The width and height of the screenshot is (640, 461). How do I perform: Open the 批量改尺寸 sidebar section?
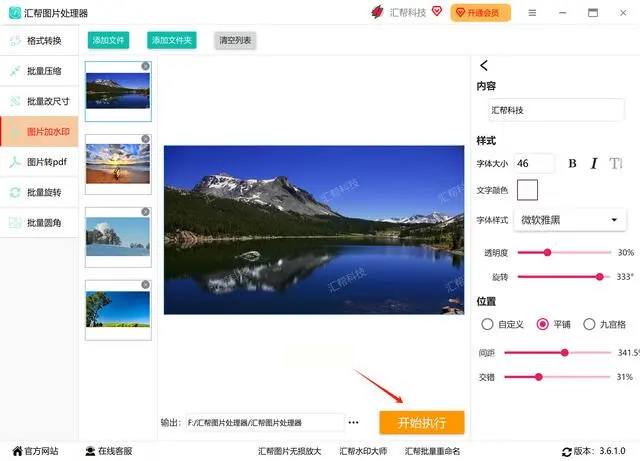tap(39, 101)
